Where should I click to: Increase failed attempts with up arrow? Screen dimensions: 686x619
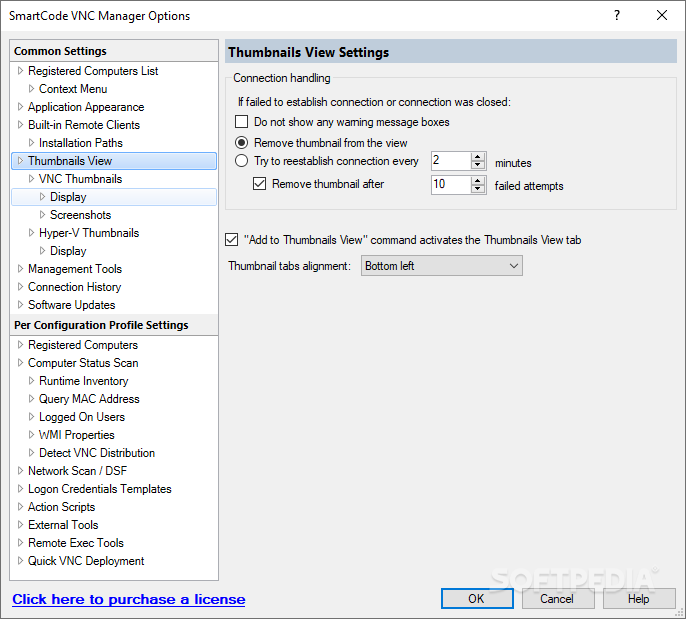point(478,180)
